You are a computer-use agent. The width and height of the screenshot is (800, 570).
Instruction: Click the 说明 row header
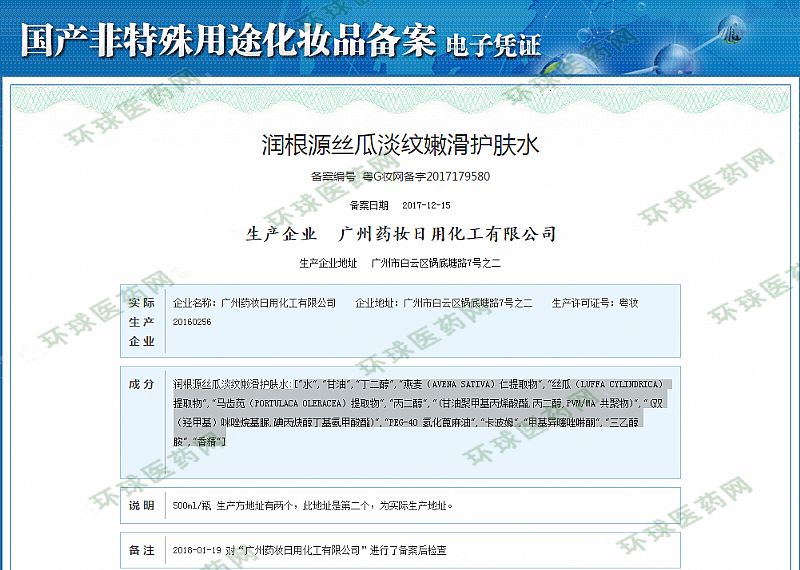coord(142,505)
